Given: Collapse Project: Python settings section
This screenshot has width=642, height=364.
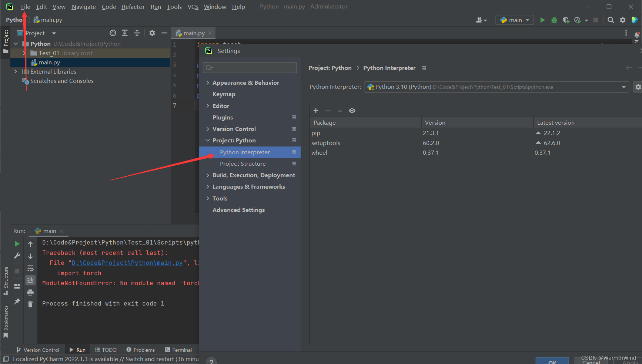Looking at the screenshot, I should (x=208, y=140).
